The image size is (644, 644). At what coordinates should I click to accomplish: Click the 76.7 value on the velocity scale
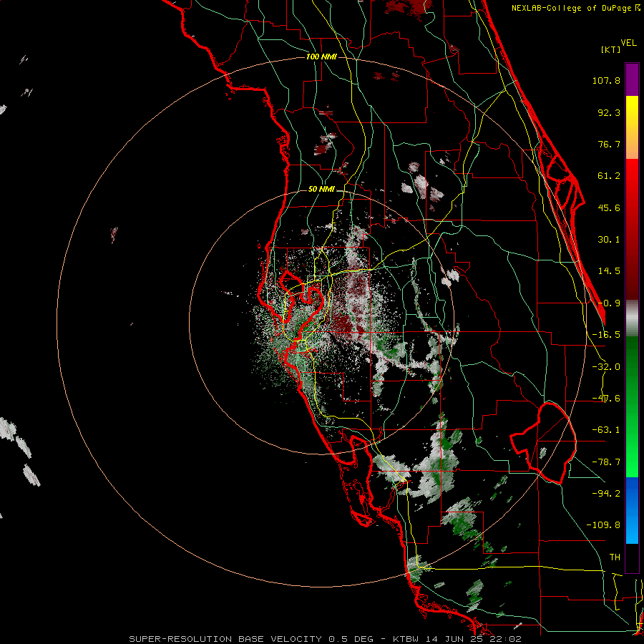click(609, 144)
